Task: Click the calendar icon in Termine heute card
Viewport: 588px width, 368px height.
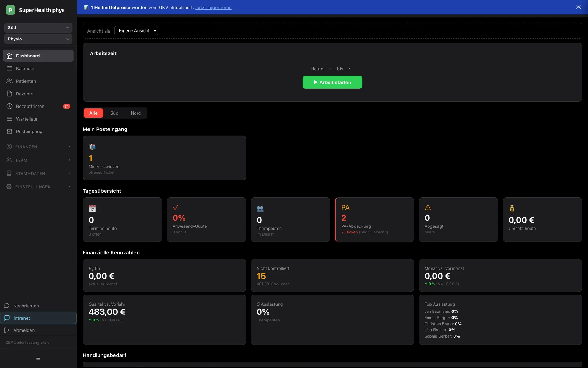Action: [92, 209]
